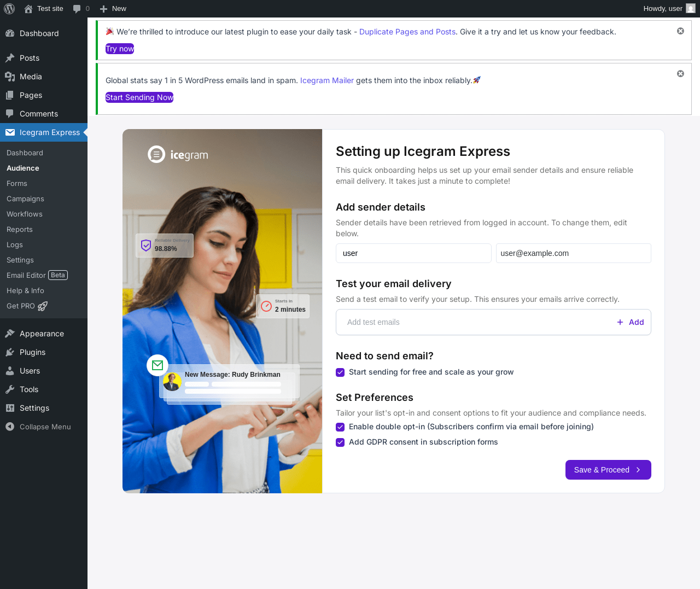Click the Appearance paintbrush icon
The height and width of the screenshot is (589, 700).
(10, 334)
